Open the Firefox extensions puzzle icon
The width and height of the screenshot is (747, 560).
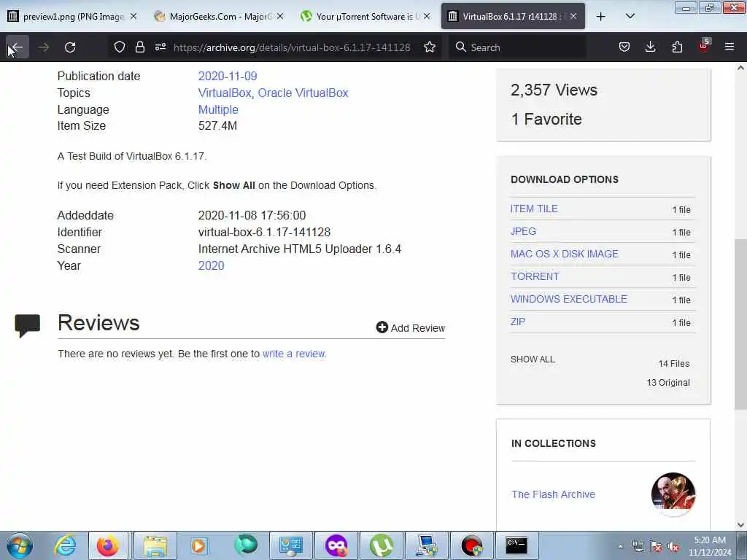pyautogui.click(x=677, y=47)
